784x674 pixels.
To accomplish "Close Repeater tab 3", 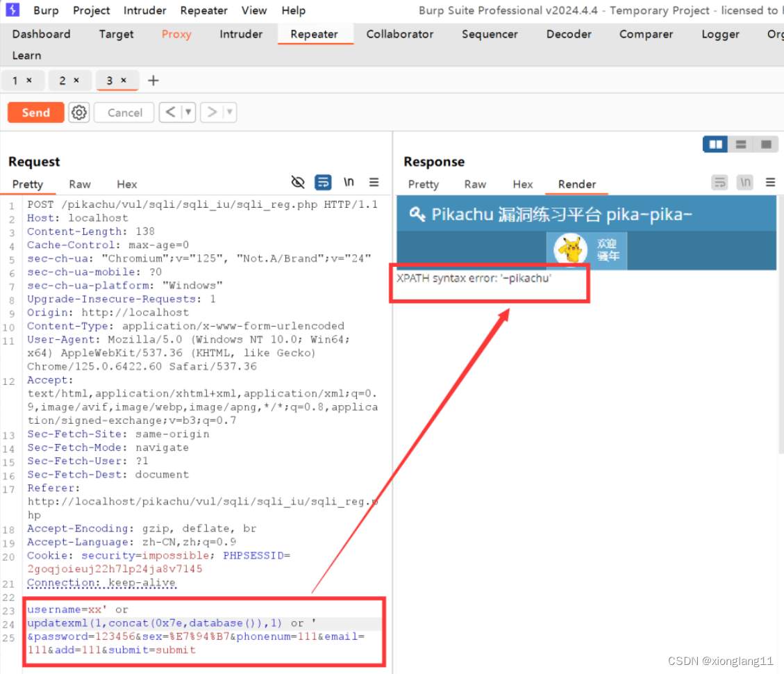I will tap(124, 80).
